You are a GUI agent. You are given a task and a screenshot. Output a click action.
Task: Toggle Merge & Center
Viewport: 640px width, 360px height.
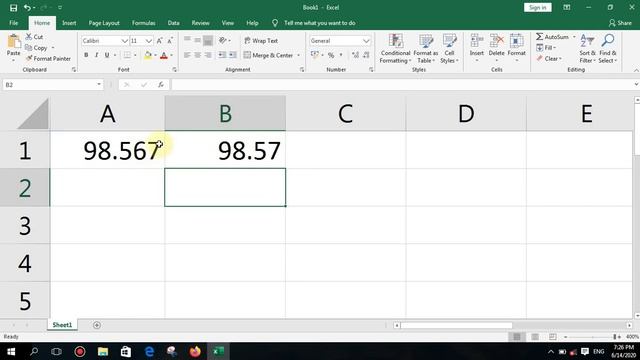coord(269,55)
